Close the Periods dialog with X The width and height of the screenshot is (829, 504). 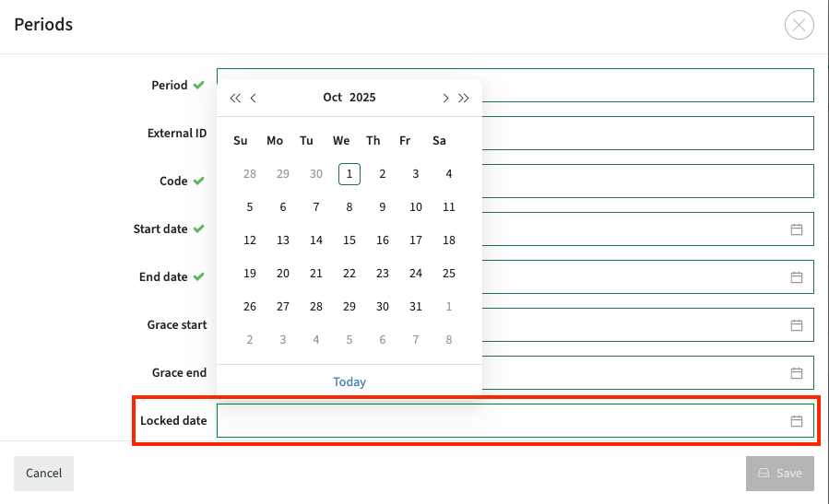(x=799, y=25)
